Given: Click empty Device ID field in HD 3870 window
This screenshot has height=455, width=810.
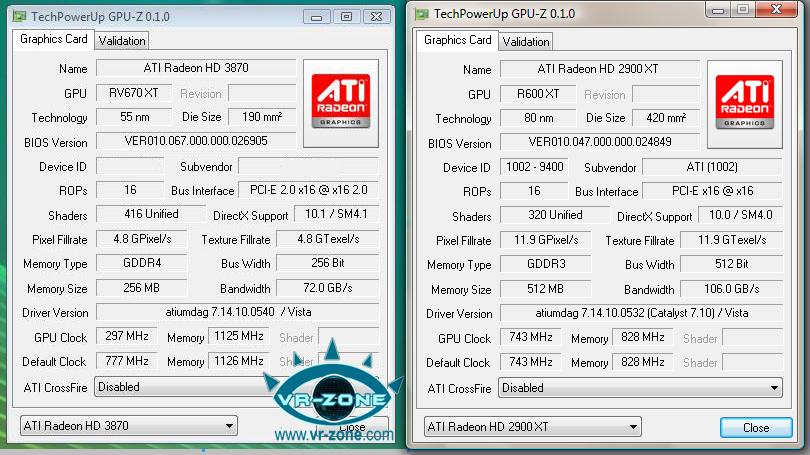Looking at the screenshot, I should coord(130,166).
